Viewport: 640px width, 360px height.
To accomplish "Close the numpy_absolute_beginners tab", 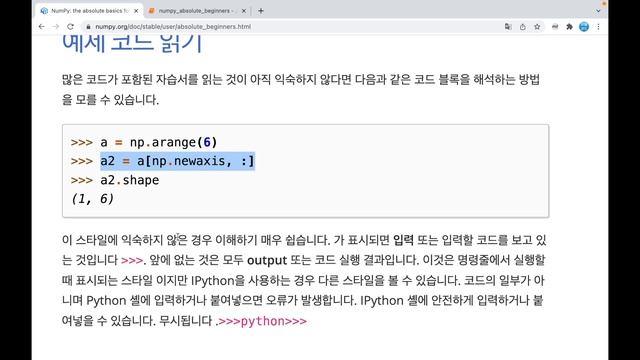I will [x=244, y=11].
